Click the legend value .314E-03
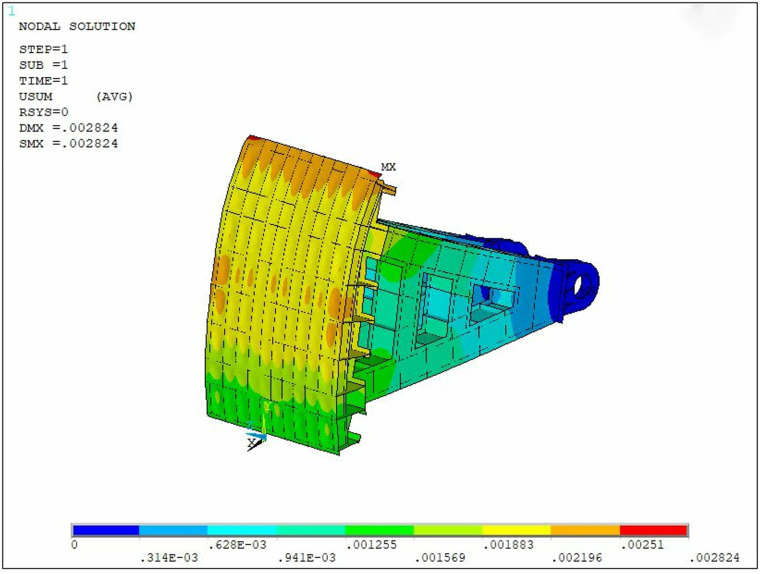 [x=169, y=558]
